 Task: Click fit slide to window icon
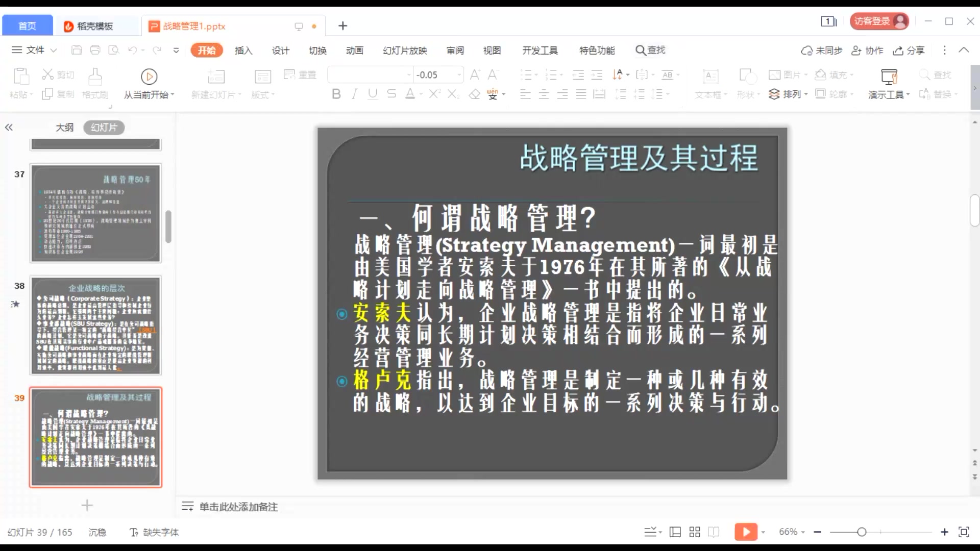(964, 532)
